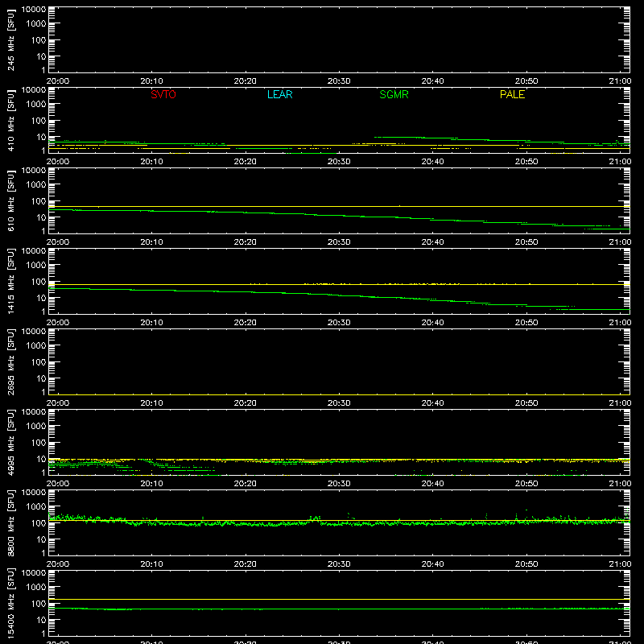644x644 pixels.
Task: Click the 20:40 time label under the 610 MHz panel
Action: [x=432, y=242]
